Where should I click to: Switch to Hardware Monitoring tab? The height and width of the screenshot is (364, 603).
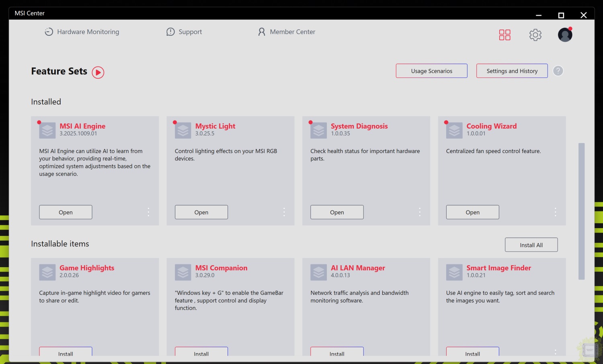coord(82,32)
